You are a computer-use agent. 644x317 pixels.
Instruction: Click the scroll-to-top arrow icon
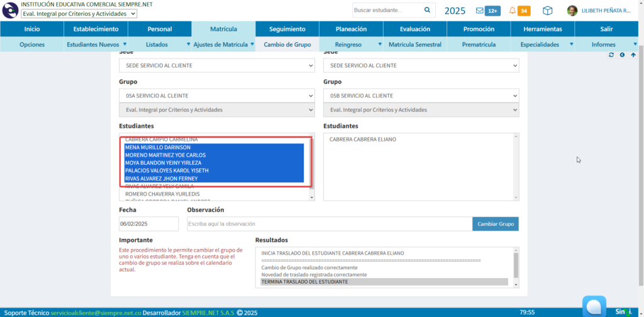(x=633, y=55)
